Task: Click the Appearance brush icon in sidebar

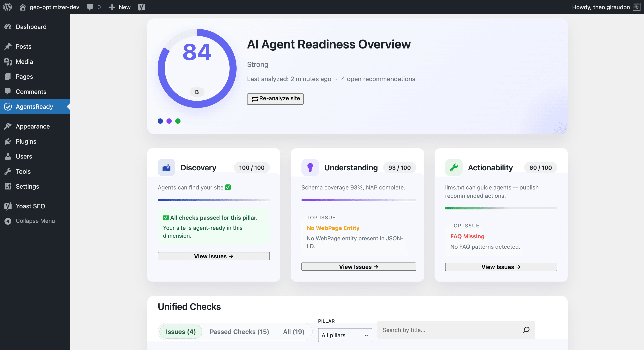Action: click(8, 126)
